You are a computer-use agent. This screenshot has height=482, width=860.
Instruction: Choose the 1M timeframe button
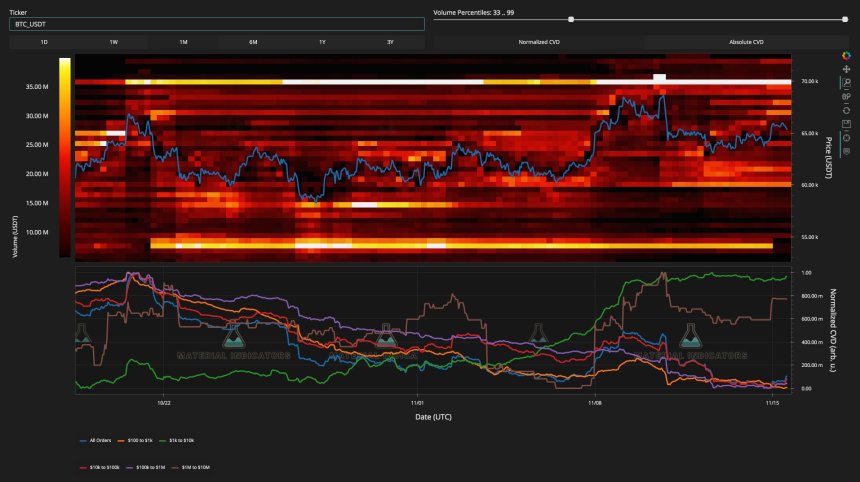pyautogui.click(x=183, y=43)
